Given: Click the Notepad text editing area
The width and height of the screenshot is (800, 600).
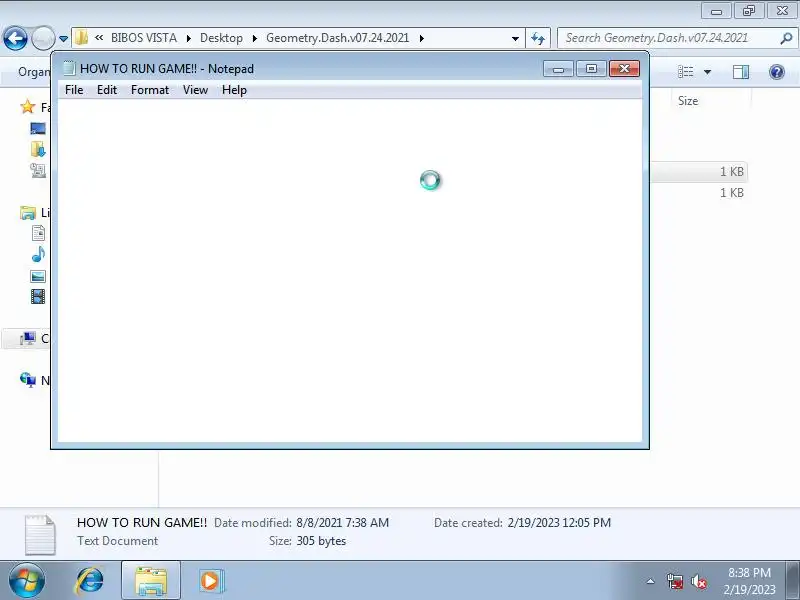Looking at the screenshot, I should [349, 270].
